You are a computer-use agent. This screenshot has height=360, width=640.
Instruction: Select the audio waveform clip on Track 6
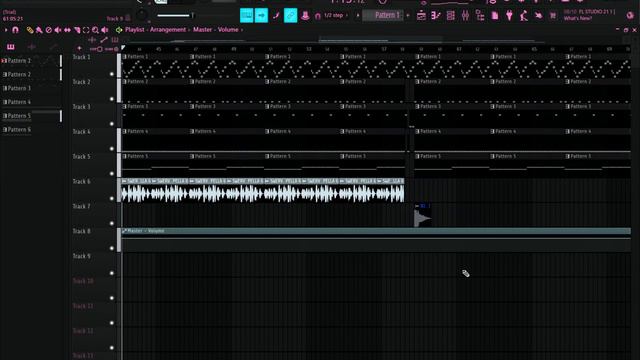(x=262, y=190)
